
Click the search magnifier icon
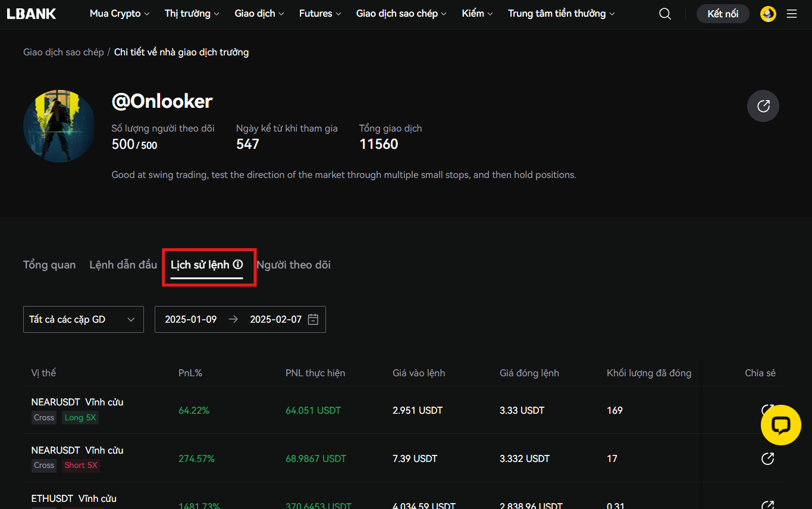665,14
